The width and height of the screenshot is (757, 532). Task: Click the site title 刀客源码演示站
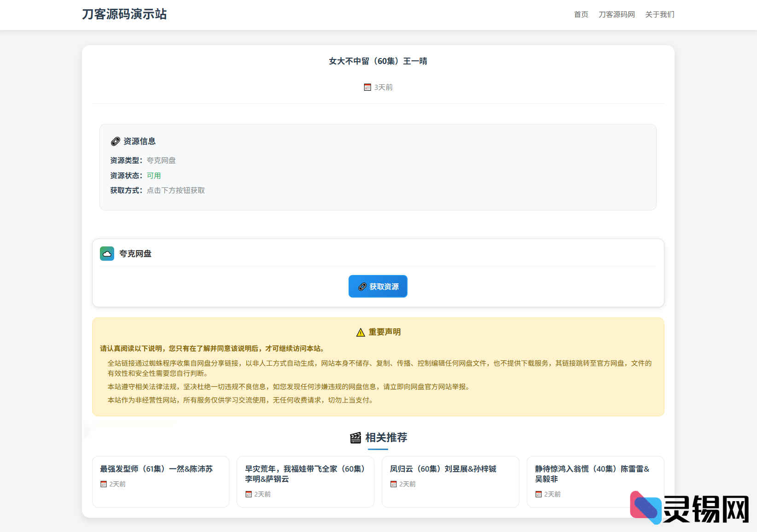click(x=123, y=14)
